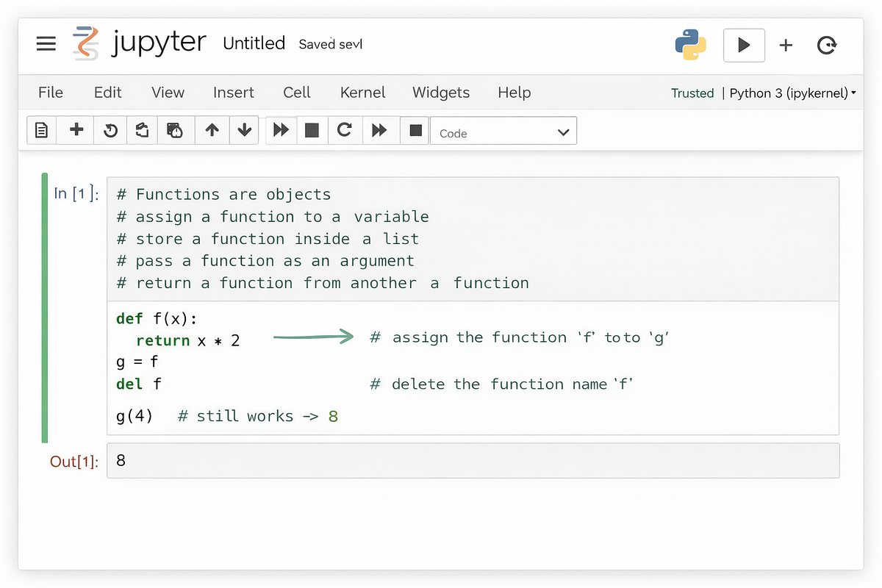Run the notebook with the header play button
Viewport: 882px width, 588px height.
[x=744, y=45]
